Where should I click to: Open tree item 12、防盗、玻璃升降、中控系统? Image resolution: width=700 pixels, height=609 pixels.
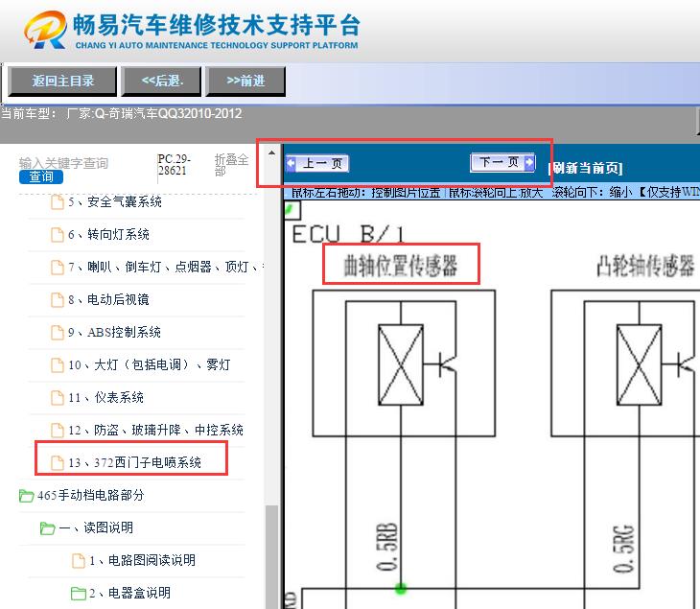(x=155, y=430)
